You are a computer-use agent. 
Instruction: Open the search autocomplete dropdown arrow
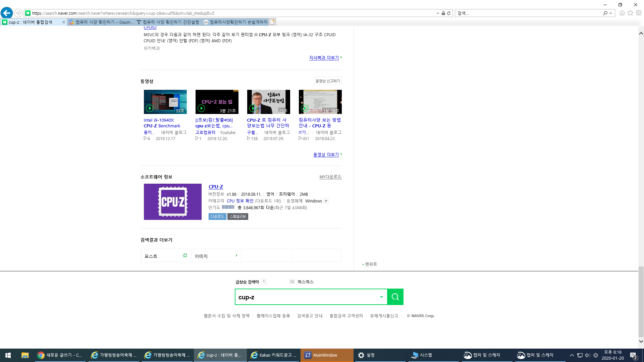coord(381,297)
